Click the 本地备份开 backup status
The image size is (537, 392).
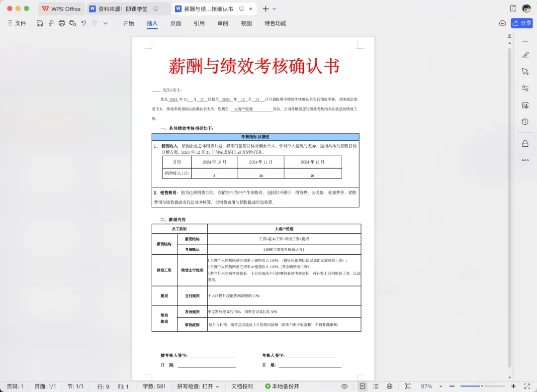(282, 386)
